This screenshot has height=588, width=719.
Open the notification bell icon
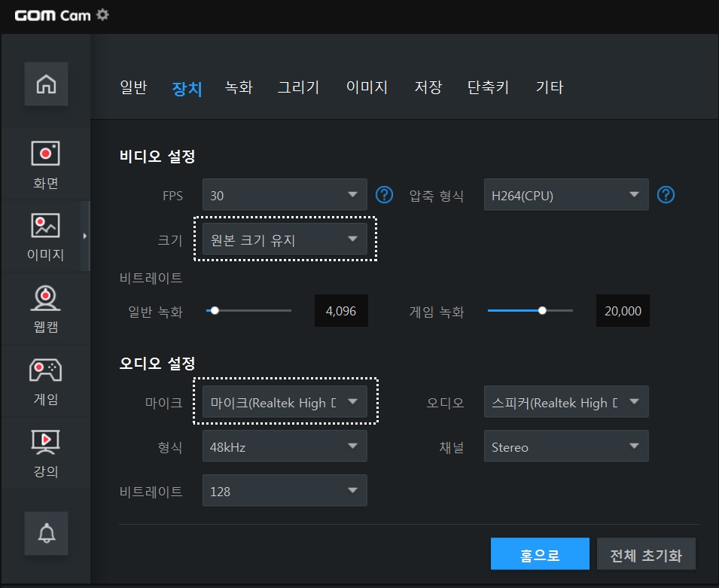(47, 534)
